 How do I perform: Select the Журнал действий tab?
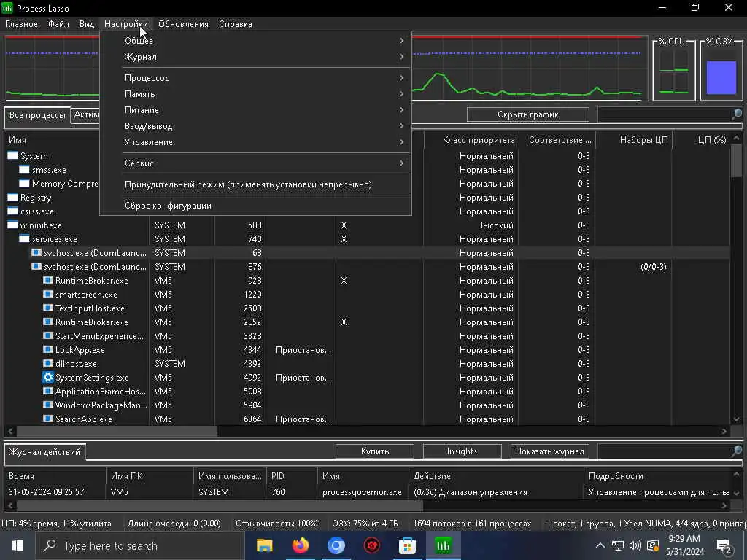(44, 452)
